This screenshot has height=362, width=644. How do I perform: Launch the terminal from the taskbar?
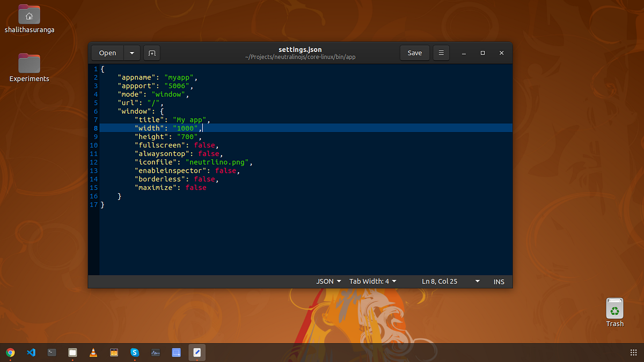point(52,352)
